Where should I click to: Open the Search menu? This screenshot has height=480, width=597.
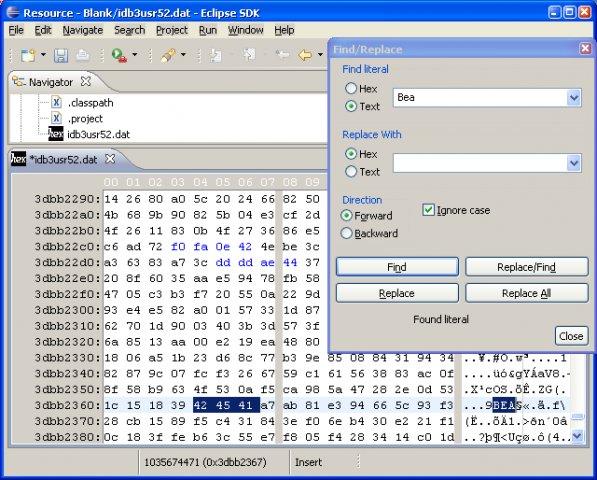pyautogui.click(x=129, y=30)
